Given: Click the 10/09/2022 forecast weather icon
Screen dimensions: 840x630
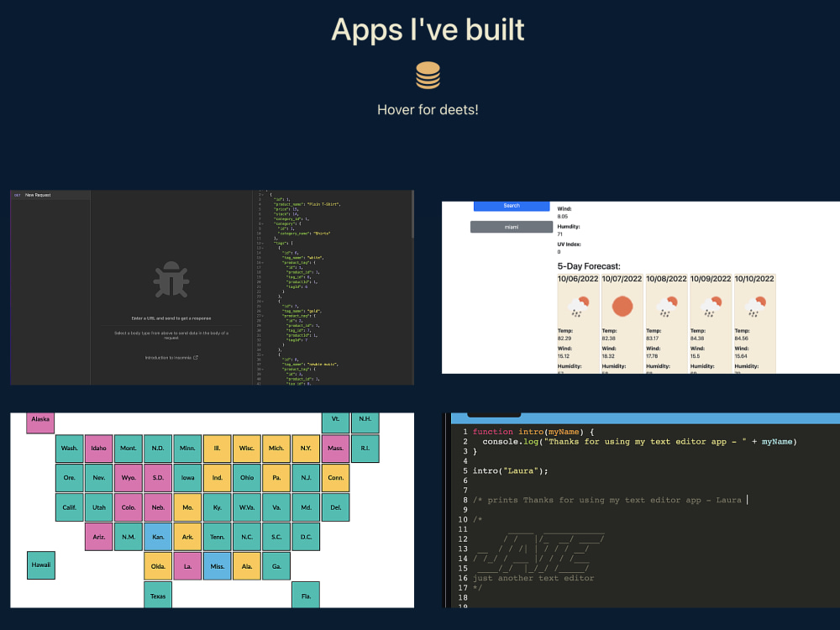Looking at the screenshot, I should [x=711, y=306].
